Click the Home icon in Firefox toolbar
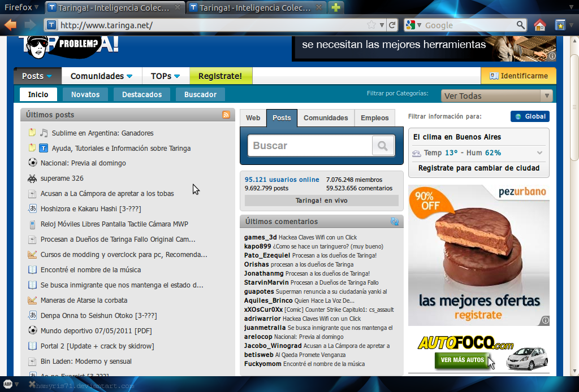 point(540,25)
